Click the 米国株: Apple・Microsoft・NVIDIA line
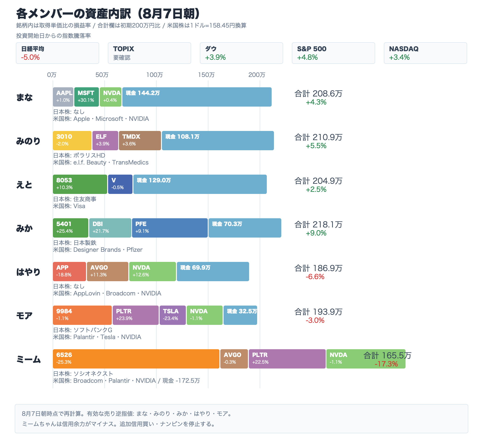This screenshot has height=448, width=483. click(x=101, y=119)
